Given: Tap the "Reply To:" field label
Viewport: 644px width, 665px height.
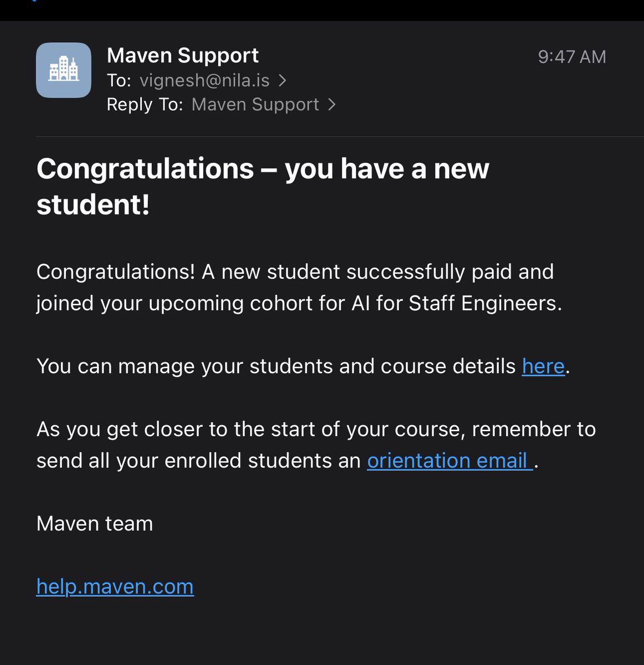Looking at the screenshot, I should [145, 105].
